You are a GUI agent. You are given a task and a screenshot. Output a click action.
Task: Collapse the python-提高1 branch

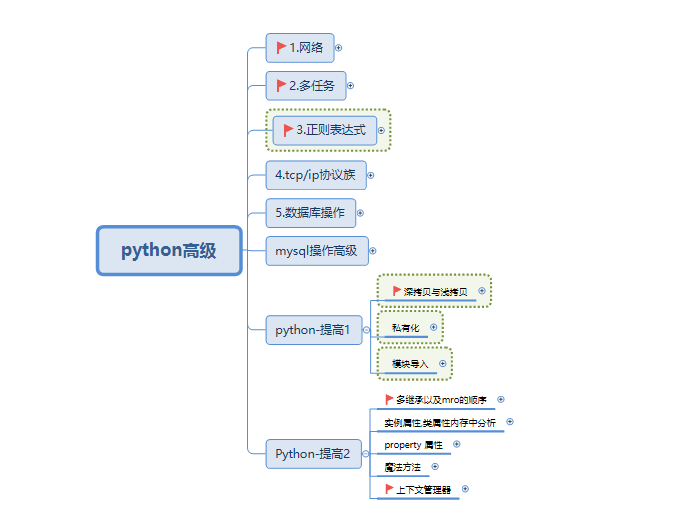366,330
